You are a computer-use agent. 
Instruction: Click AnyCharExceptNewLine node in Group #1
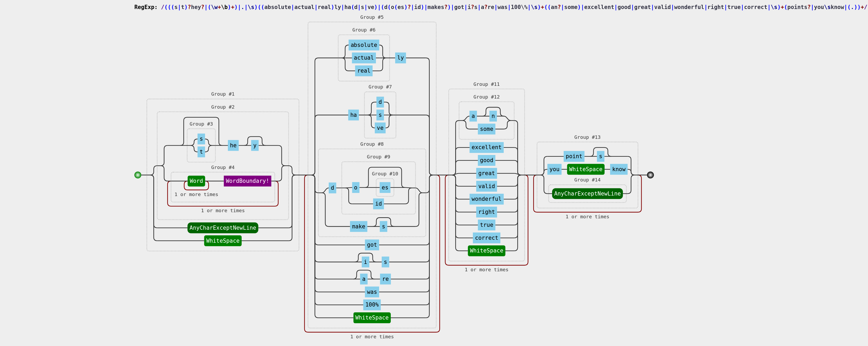(223, 228)
